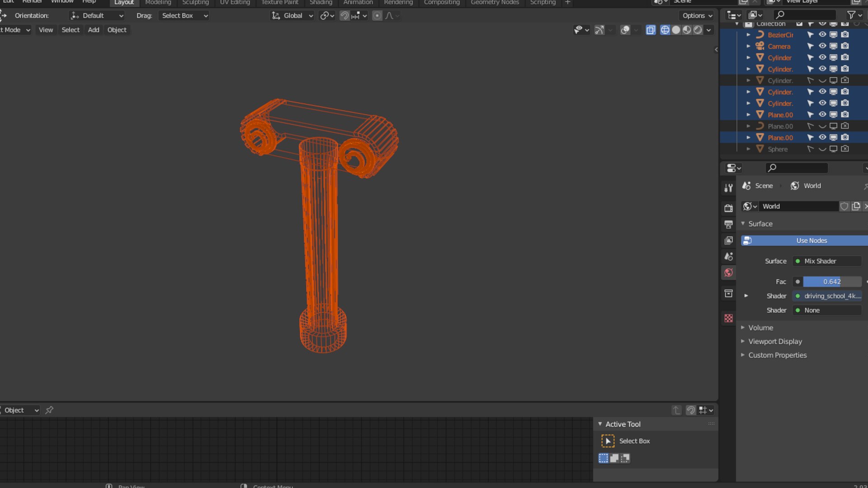Toggle viewport gizmos icon

[x=599, y=30]
